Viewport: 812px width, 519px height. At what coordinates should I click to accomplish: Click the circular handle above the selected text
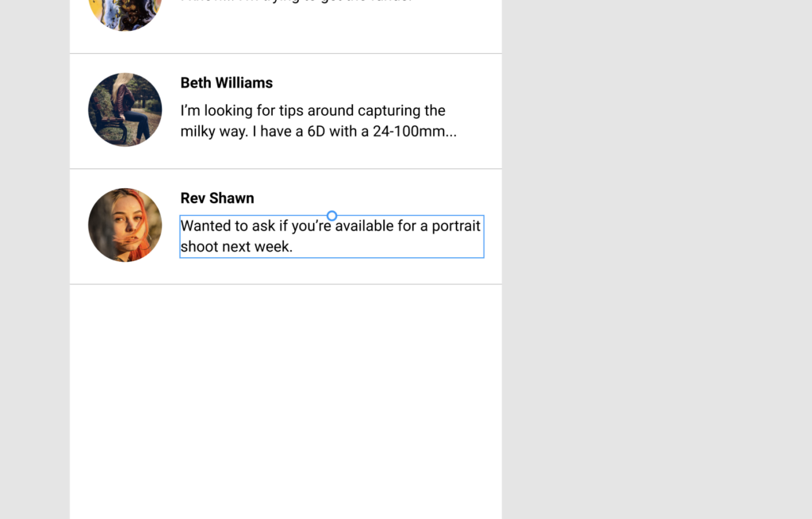click(x=331, y=215)
